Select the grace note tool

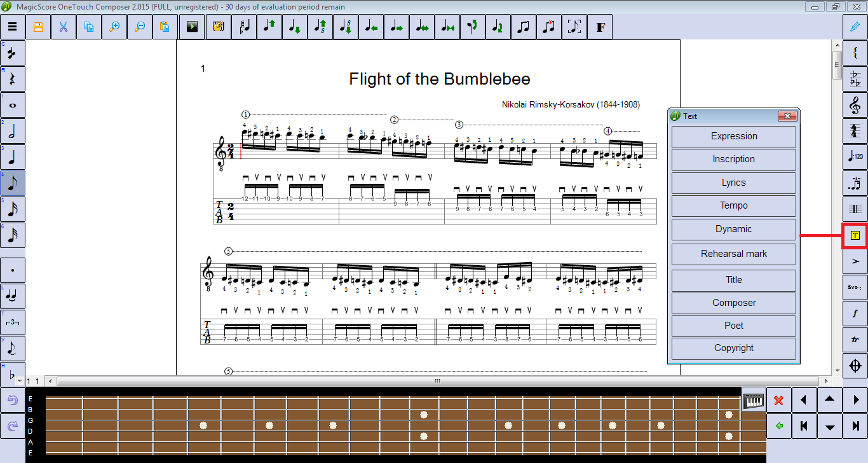pos(13,348)
